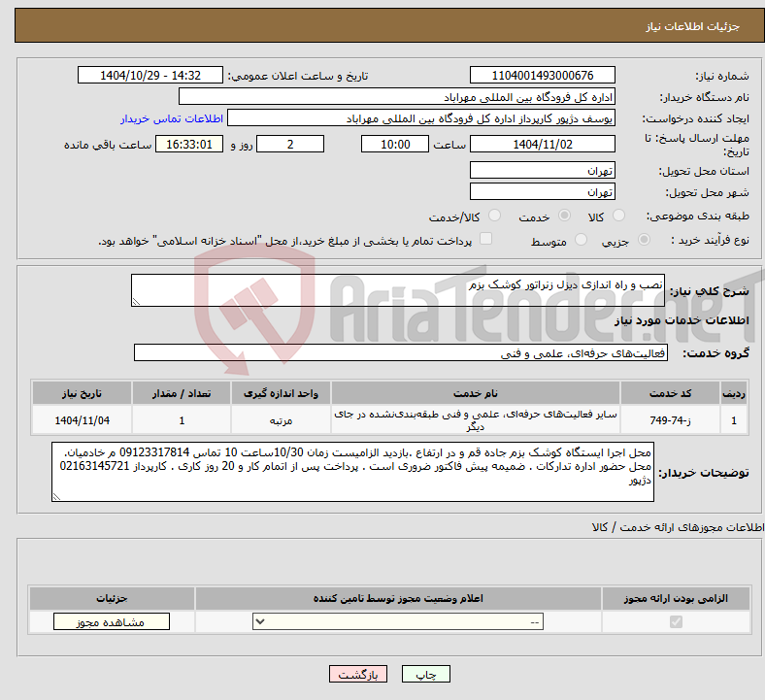Screen dimensions: 765x700
Task: Click the الزامی بودن ارائه مجوز header
Action: tap(676, 598)
